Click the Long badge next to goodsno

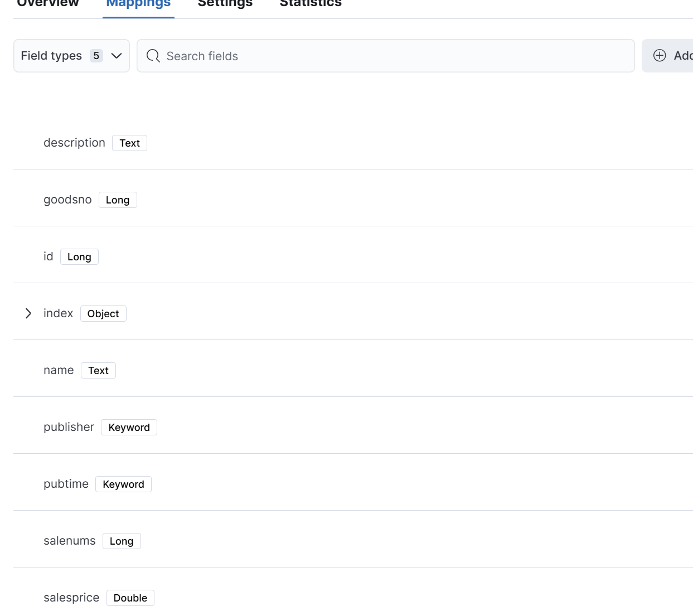point(118,200)
